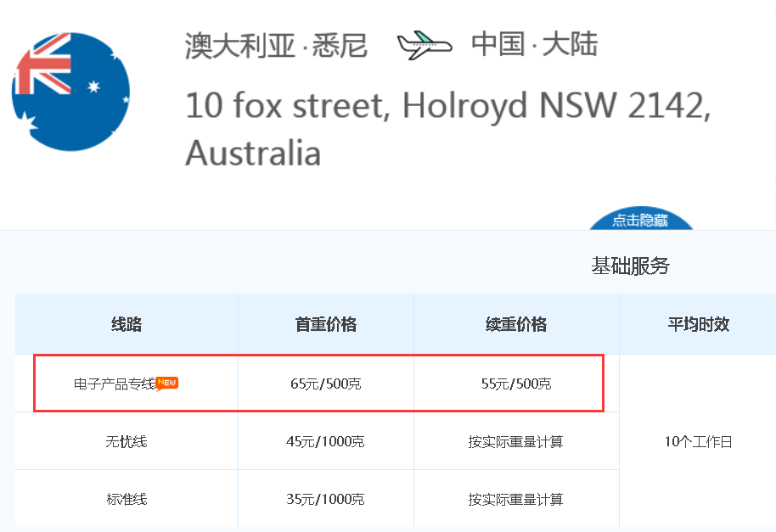Click 按实际重量计算 in the 标准线 row
This screenshot has height=532, width=776.
click(x=516, y=499)
